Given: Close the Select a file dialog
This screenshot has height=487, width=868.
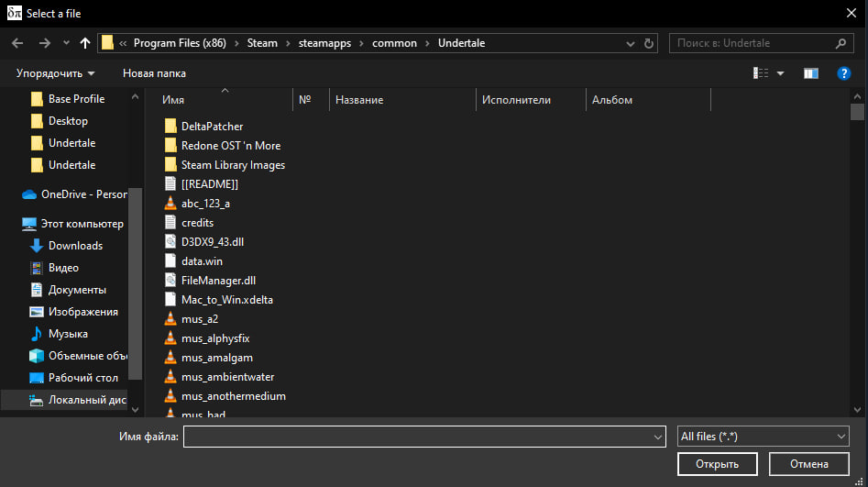Looking at the screenshot, I should click(852, 13).
